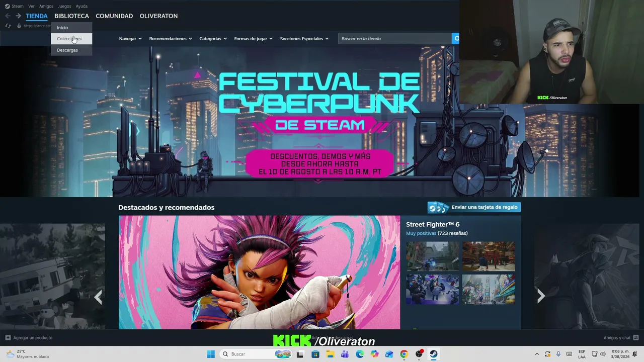Open Copilot from the taskbar
Image resolution: width=644 pixels, height=362 pixels.
(x=374, y=354)
